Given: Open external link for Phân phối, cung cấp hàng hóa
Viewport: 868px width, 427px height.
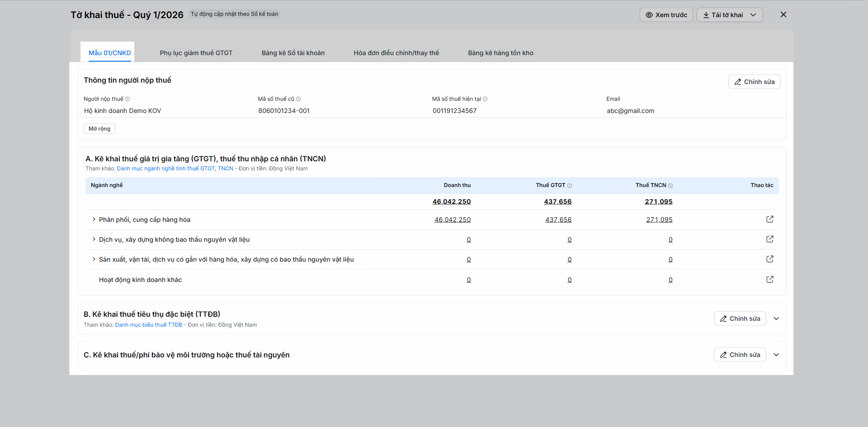Looking at the screenshot, I should [x=770, y=219].
